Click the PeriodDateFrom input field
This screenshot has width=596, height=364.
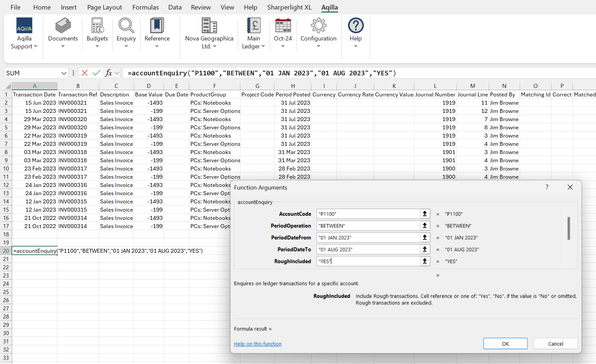pyautogui.click(x=367, y=238)
